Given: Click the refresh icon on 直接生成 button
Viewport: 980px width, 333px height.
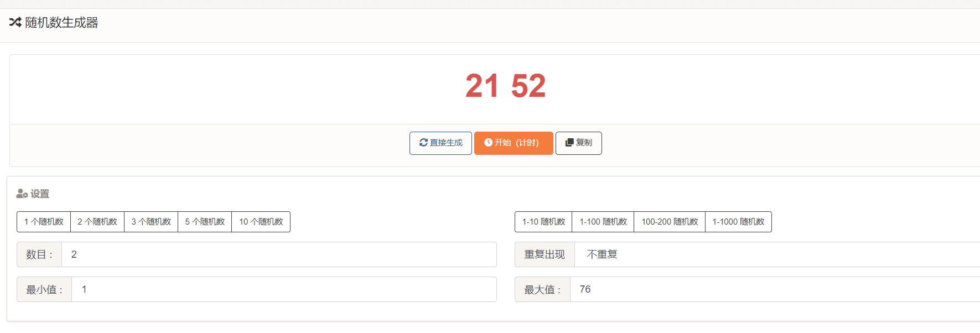Looking at the screenshot, I should click(x=423, y=143).
